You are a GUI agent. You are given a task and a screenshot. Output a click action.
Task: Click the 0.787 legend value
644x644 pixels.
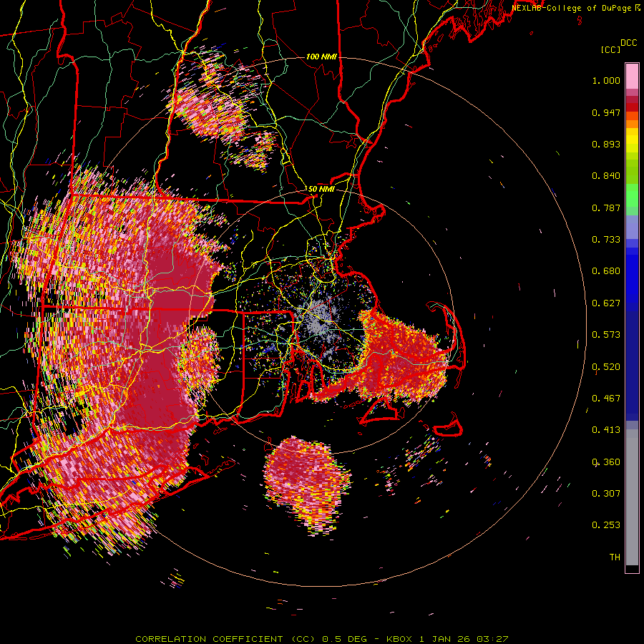(x=606, y=208)
